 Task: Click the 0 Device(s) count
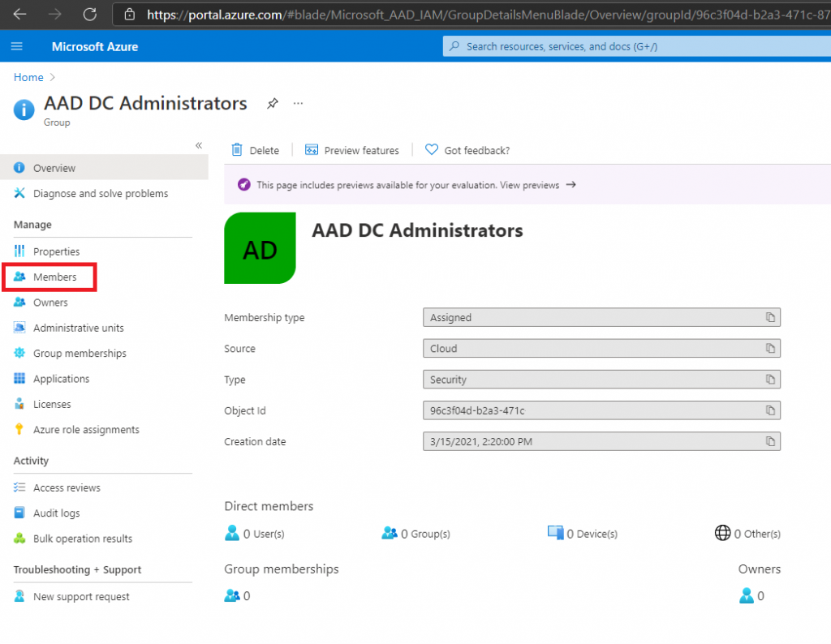click(592, 534)
